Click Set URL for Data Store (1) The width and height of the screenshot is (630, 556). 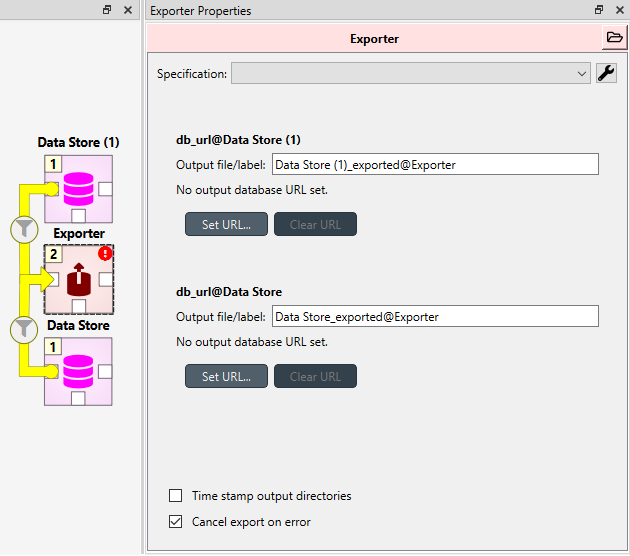pyautogui.click(x=226, y=224)
